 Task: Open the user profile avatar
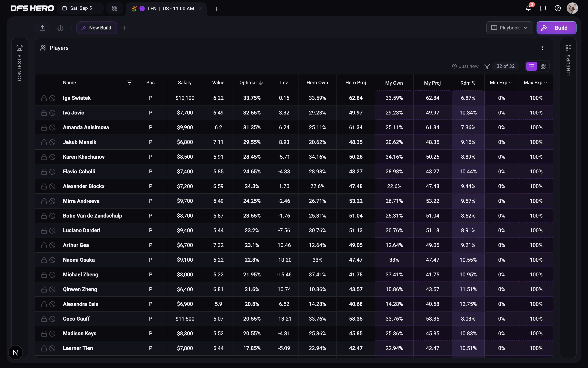pyautogui.click(x=572, y=8)
